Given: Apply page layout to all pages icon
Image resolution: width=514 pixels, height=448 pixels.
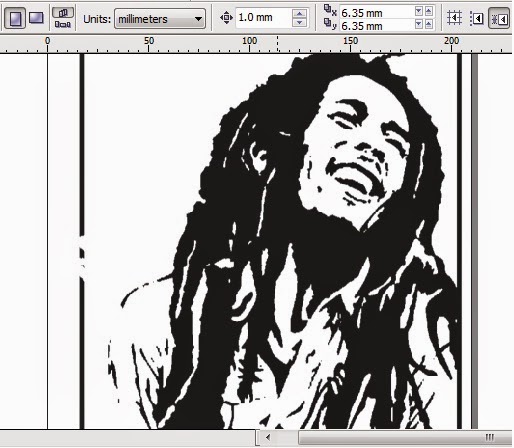Looking at the screenshot, I should (x=63, y=13).
